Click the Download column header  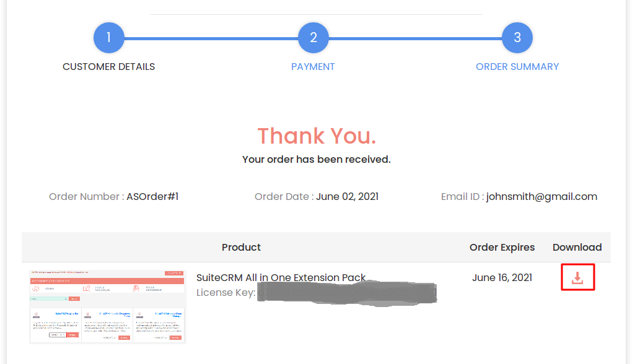click(577, 247)
